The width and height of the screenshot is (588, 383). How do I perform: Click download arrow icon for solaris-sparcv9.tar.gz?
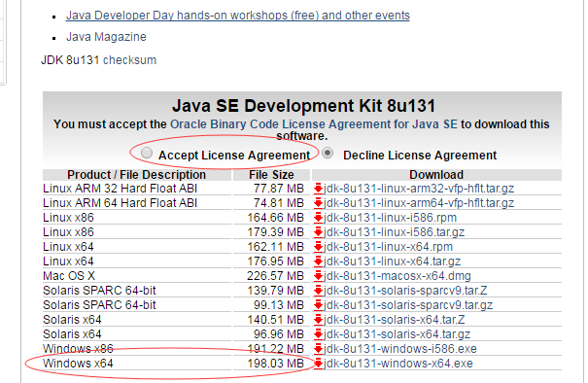(x=319, y=305)
